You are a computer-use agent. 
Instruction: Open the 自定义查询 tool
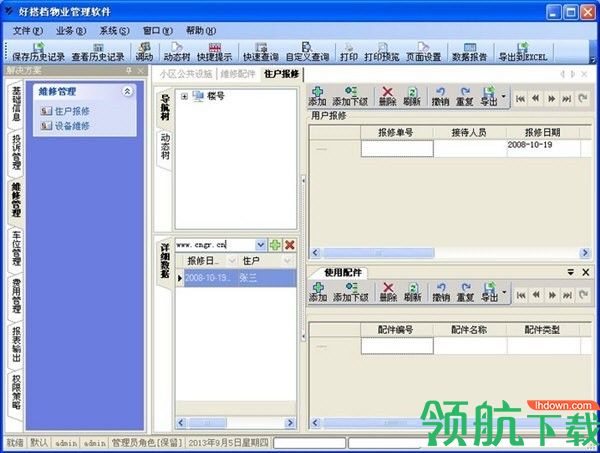(307, 52)
